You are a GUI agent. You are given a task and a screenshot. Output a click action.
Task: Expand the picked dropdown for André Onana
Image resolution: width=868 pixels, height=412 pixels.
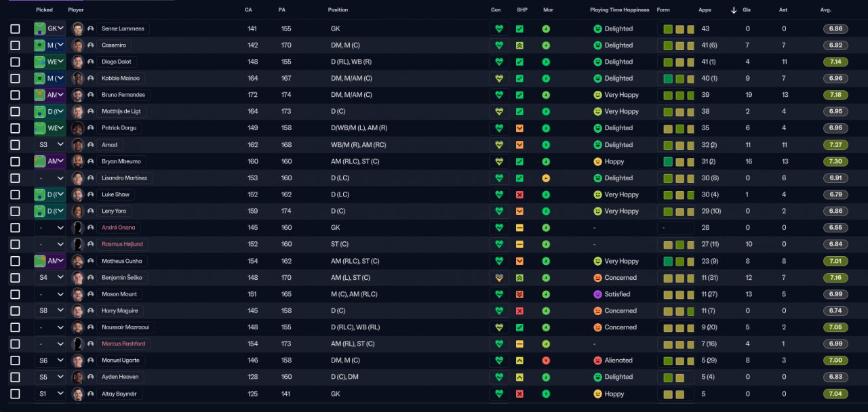click(x=51, y=228)
